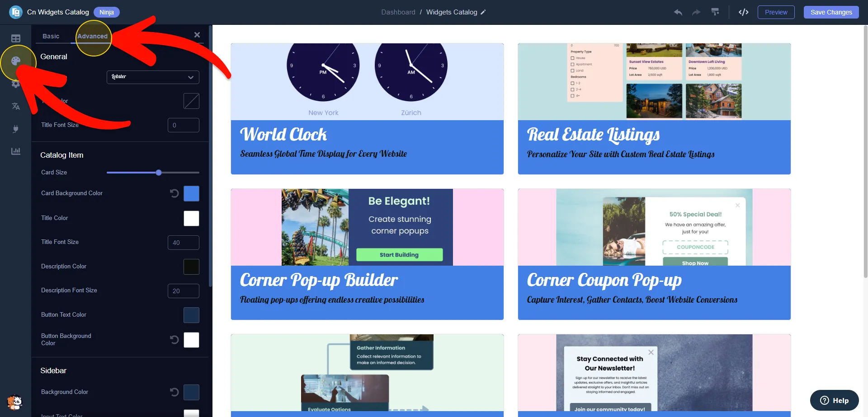Click the Catalog Item section heading
The width and height of the screenshot is (868, 417).
pyautogui.click(x=62, y=155)
